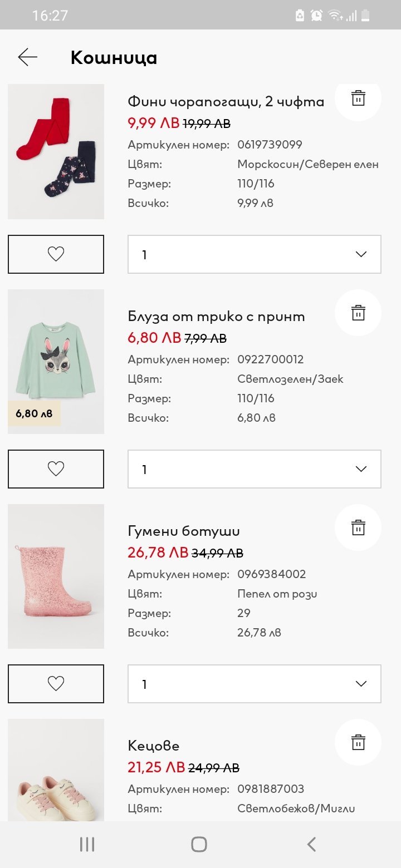Add Блуза от трико to favorites
401x868 pixels.
[x=56, y=469]
